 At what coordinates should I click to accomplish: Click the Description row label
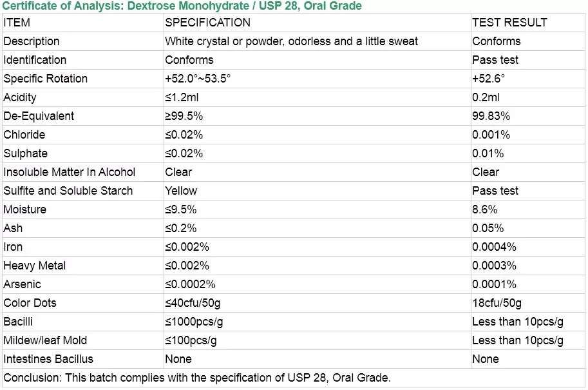point(32,41)
